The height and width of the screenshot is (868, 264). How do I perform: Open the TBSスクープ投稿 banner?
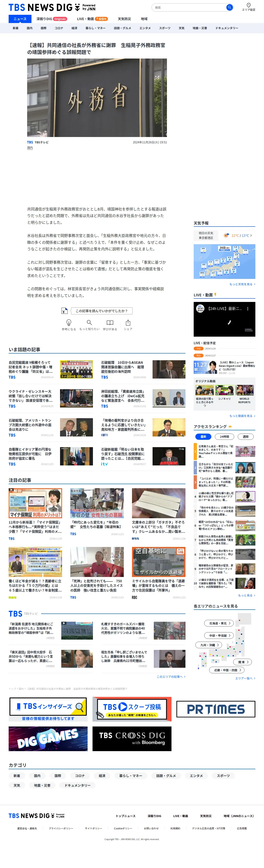[132, 709]
